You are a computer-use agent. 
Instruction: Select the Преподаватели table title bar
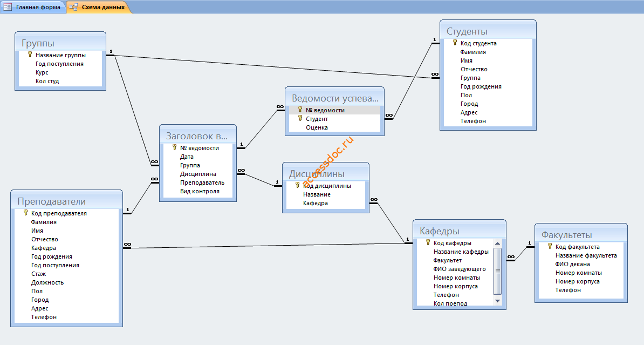(x=66, y=201)
